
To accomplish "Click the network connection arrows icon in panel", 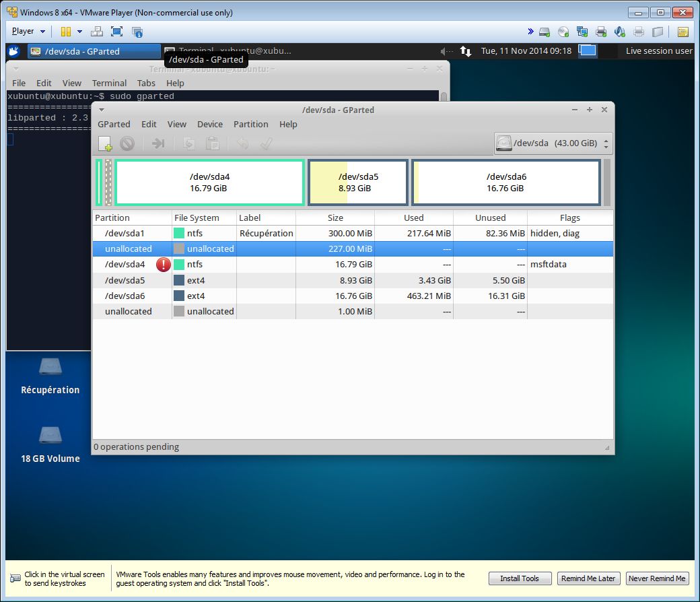I will click(466, 51).
